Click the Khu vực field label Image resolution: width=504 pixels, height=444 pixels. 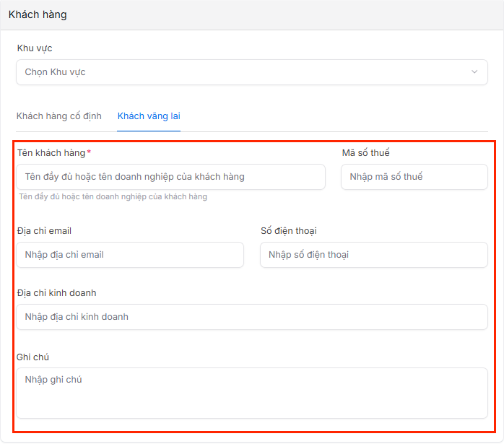click(35, 48)
